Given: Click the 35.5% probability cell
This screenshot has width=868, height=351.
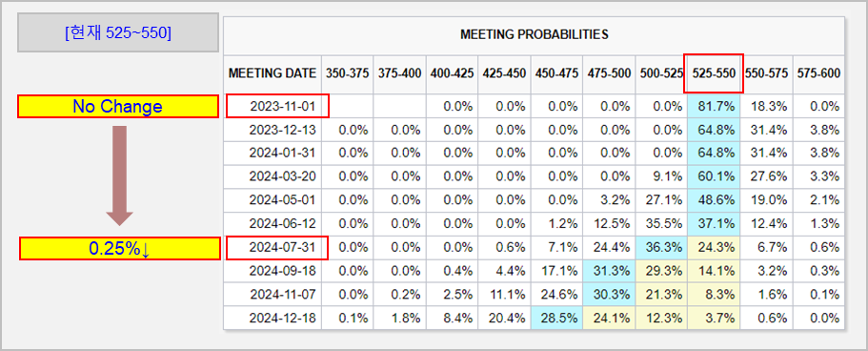Looking at the screenshot, I should click(x=661, y=224).
